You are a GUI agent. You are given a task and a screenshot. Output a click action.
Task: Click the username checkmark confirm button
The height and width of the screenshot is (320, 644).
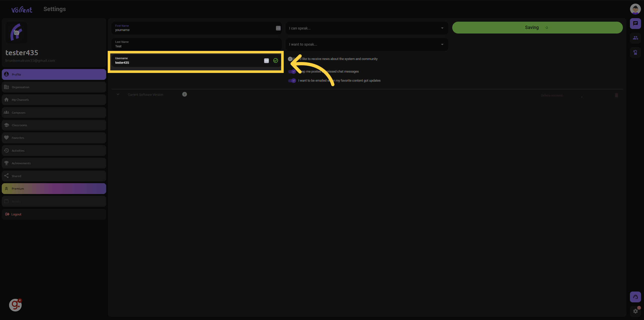(275, 60)
